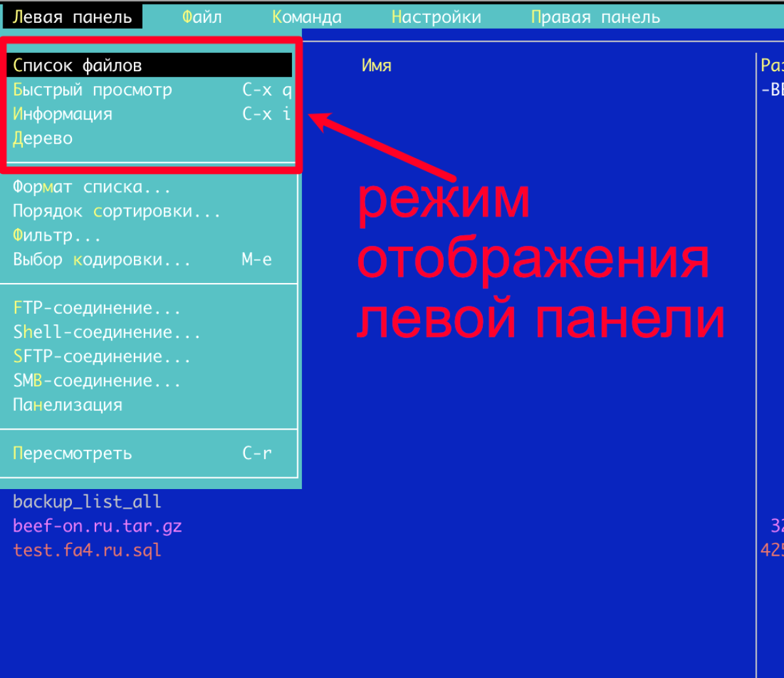This screenshot has height=678, width=784.
Task: Select Список файлов display mode
Action: coord(77,65)
